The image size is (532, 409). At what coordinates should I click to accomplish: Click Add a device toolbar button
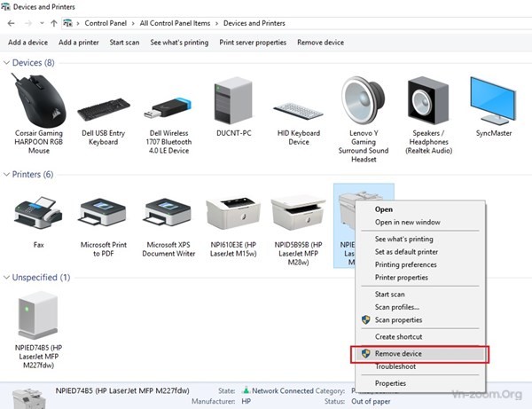[27, 43]
